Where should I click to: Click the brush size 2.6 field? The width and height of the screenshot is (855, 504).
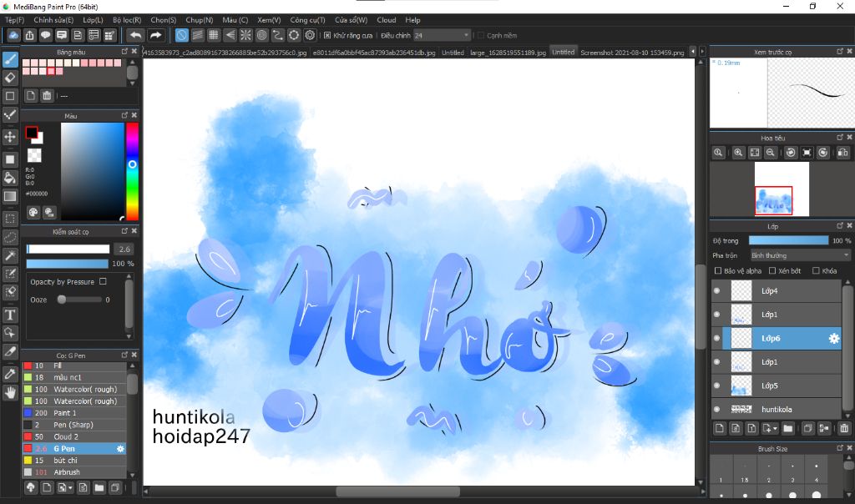pos(124,249)
